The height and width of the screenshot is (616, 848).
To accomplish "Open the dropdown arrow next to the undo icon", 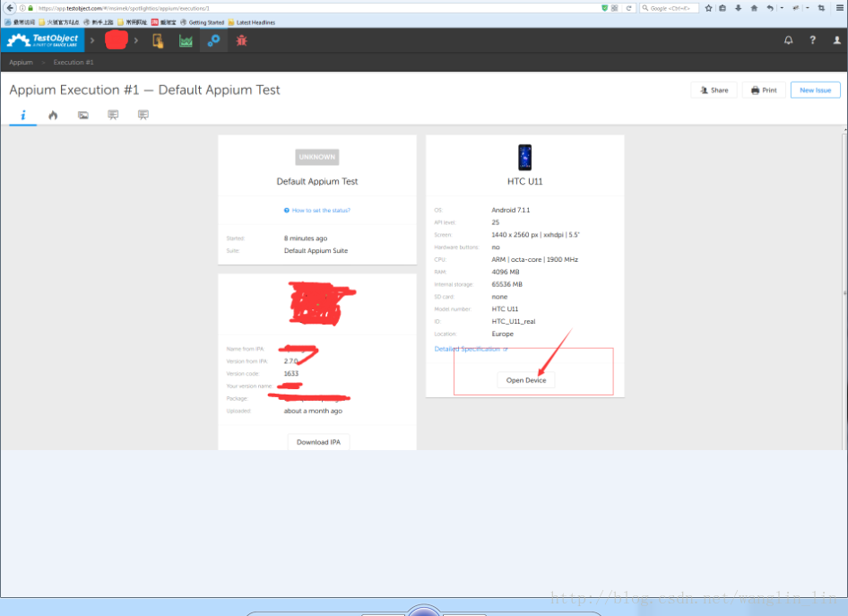I will (x=782, y=8).
